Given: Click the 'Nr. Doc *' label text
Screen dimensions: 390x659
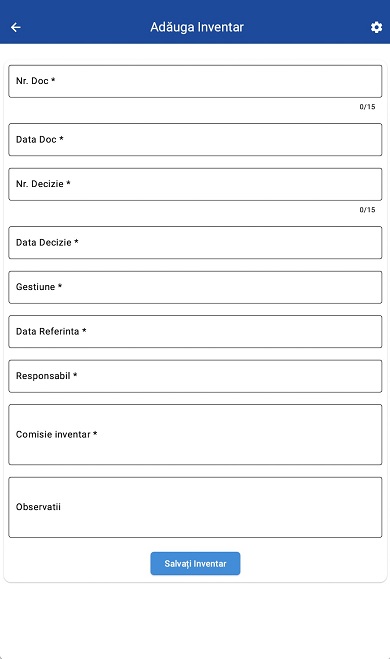Looking at the screenshot, I should 35,81.
